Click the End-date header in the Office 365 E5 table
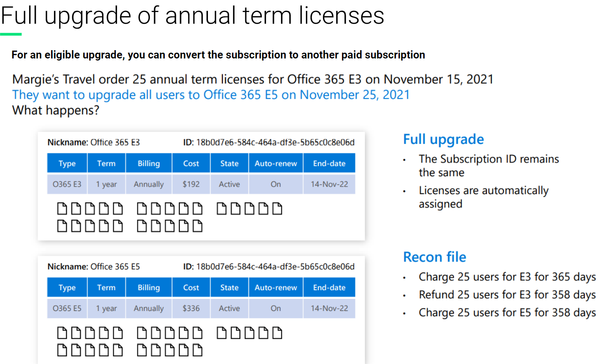The height and width of the screenshot is (364, 601). 329,287
